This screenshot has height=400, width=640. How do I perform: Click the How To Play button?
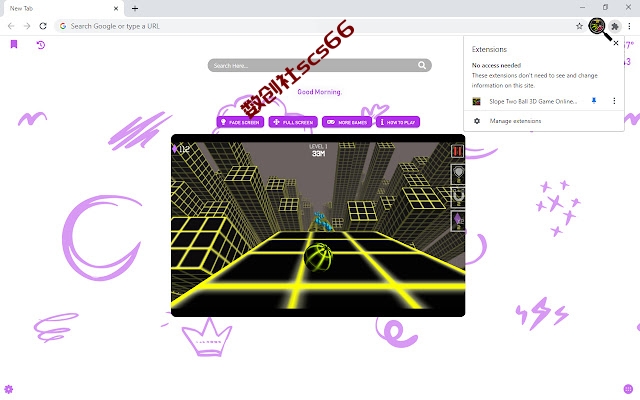tap(398, 122)
